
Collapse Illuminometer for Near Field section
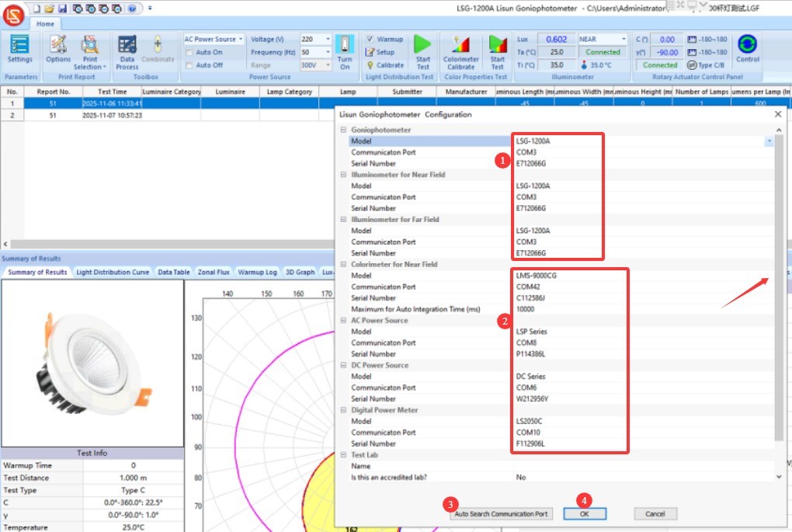click(x=343, y=175)
